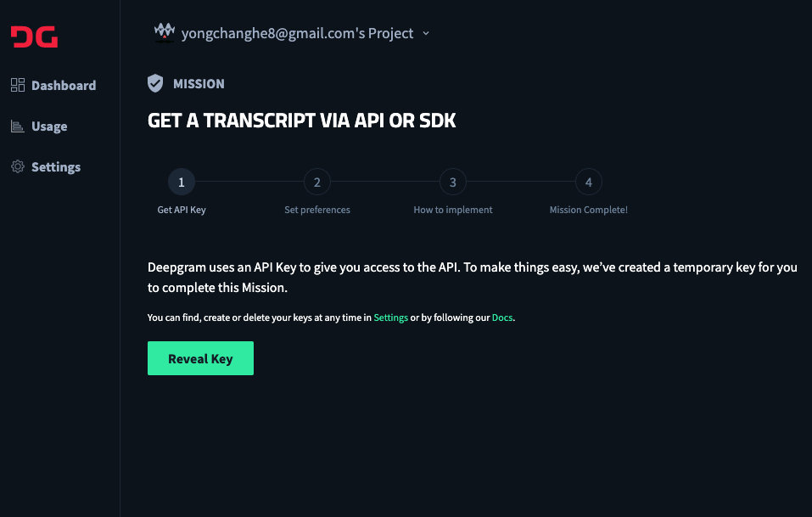Image resolution: width=812 pixels, height=517 pixels.
Task: Click the Mission shield checkmark icon
Action: pyautogui.click(x=155, y=83)
